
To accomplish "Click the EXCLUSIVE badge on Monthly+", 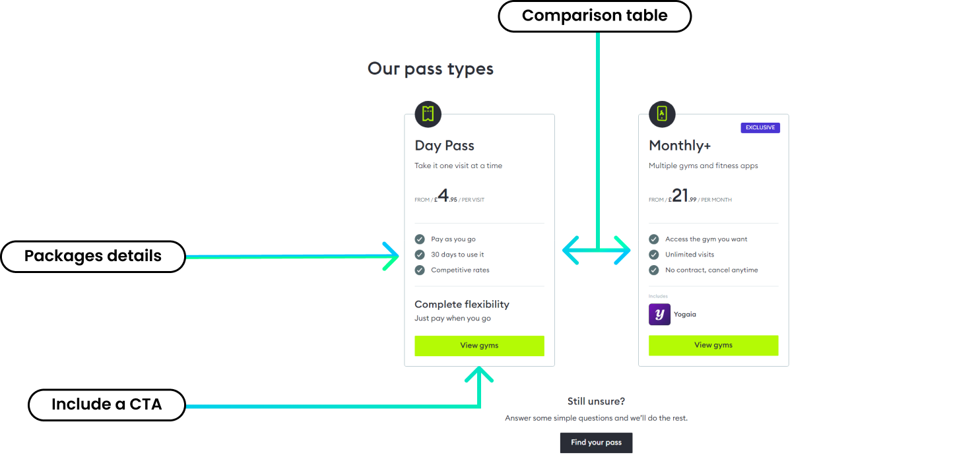I will 760,127.
